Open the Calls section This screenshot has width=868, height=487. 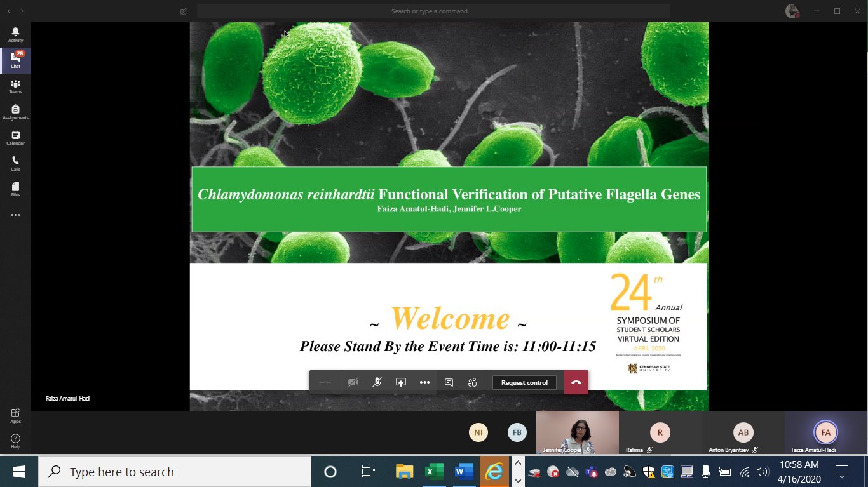(15, 164)
